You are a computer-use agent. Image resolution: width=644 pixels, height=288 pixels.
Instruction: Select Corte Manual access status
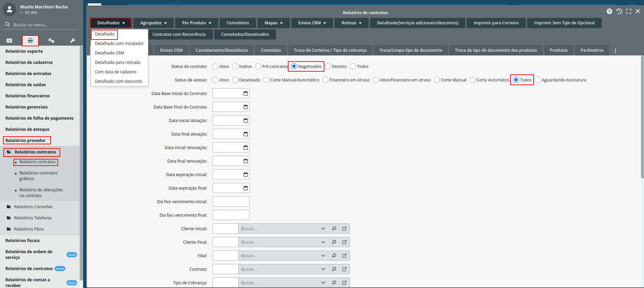(437, 80)
